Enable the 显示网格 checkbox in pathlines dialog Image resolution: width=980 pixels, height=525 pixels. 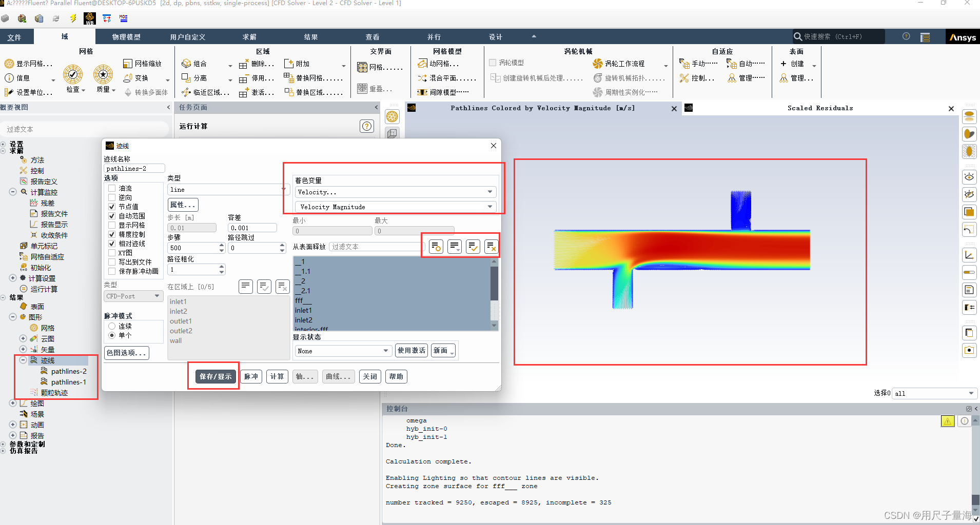point(112,225)
